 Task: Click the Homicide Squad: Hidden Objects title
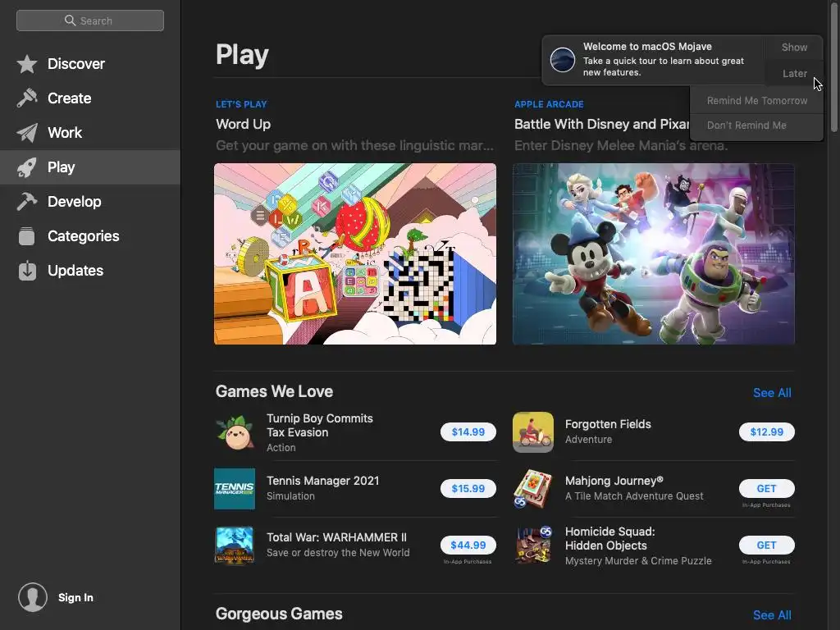[x=610, y=538]
